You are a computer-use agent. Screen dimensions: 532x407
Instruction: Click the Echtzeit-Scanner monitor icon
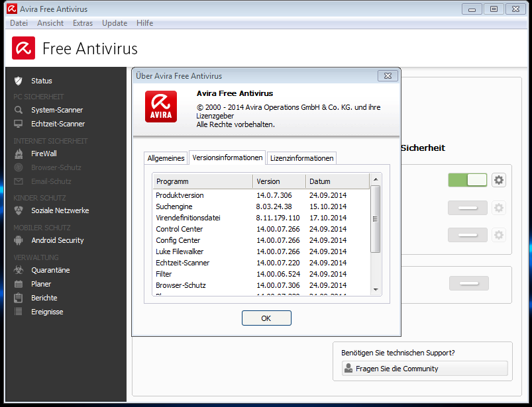coord(19,124)
